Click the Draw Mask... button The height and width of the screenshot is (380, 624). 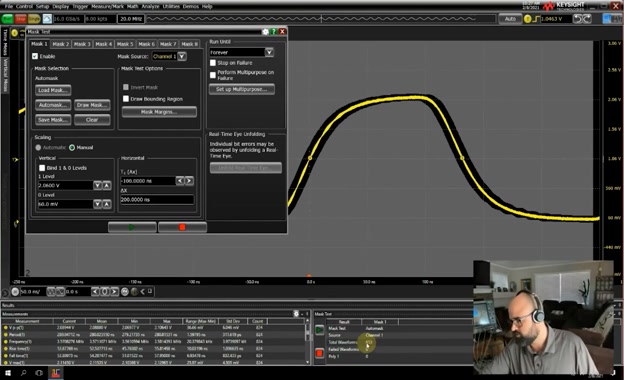tap(92, 105)
